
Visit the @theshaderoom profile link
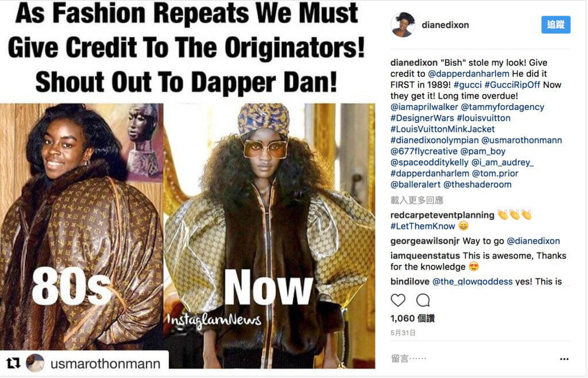pyautogui.click(x=477, y=184)
